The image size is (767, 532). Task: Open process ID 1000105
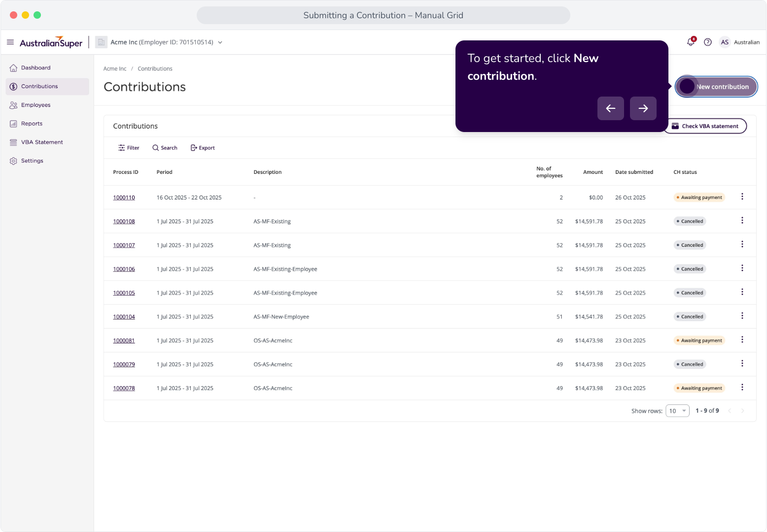tap(124, 293)
